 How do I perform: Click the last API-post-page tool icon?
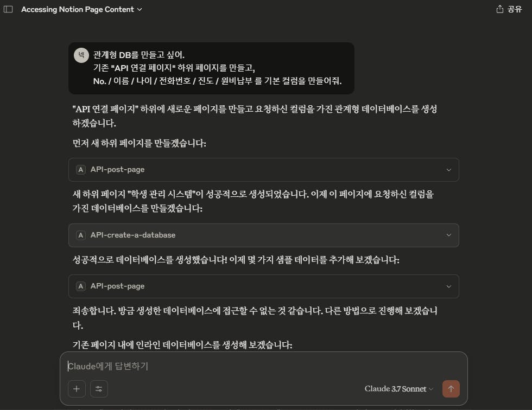click(x=81, y=286)
